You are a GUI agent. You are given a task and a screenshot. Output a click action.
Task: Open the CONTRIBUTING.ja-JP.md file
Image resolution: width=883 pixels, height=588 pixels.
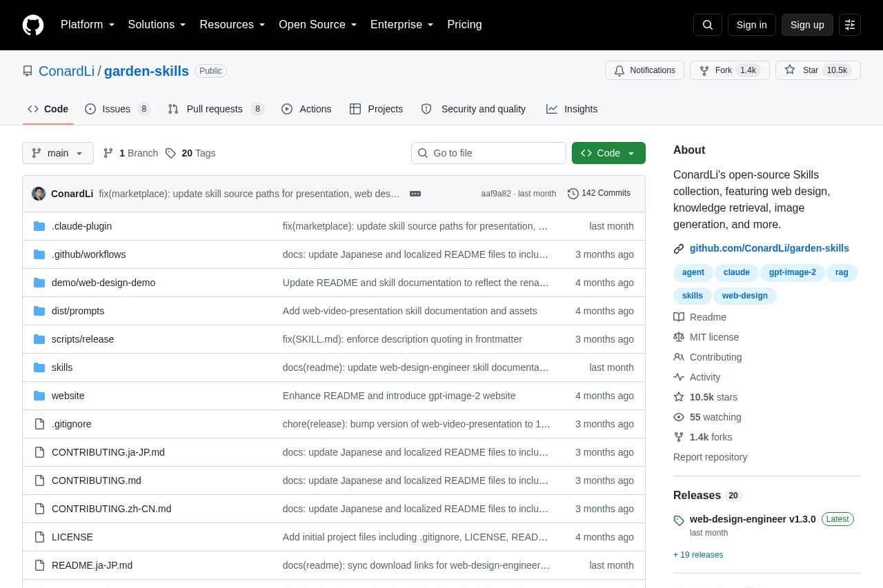(108, 452)
